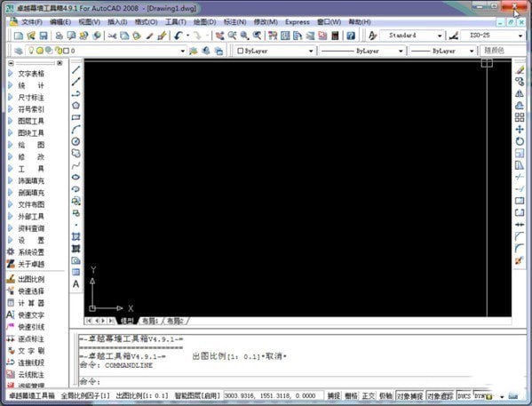This screenshot has height=406, width=532.
Task: Expand the 饰面填充 category
Action: (x=26, y=180)
